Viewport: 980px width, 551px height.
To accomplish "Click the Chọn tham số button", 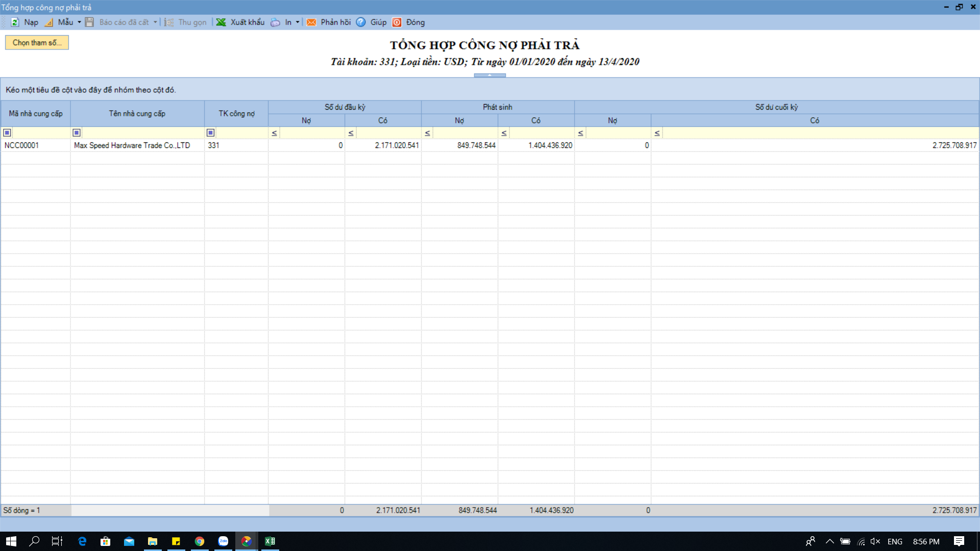I will point(37,43).
